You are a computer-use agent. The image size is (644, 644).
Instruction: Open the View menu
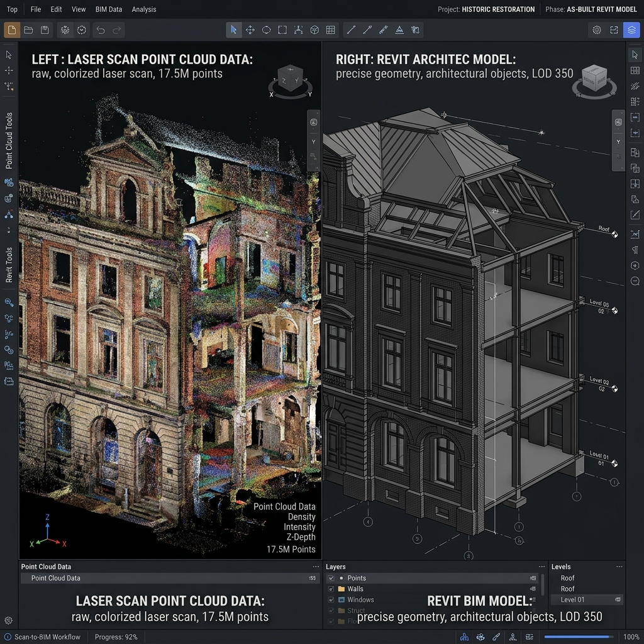(79, 9)
